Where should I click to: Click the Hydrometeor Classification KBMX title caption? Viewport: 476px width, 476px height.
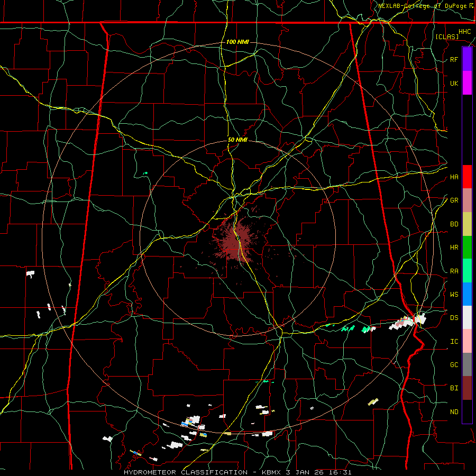point(237,472)
